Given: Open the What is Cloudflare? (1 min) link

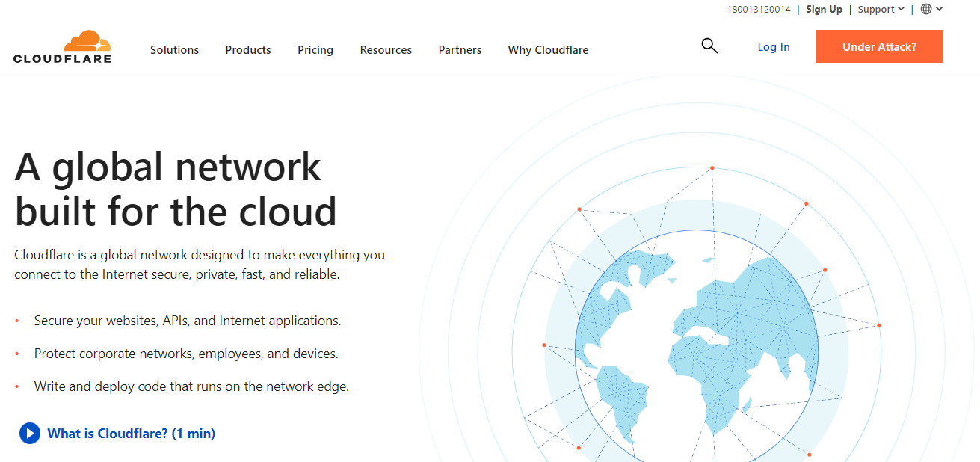Looking at the screenshot, I should 132,433.
